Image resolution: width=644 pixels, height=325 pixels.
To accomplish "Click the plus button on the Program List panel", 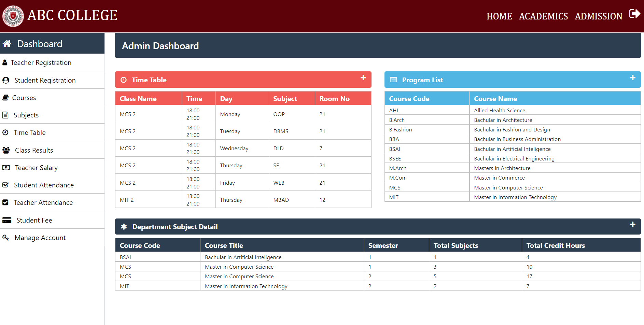I will [632, 78].
